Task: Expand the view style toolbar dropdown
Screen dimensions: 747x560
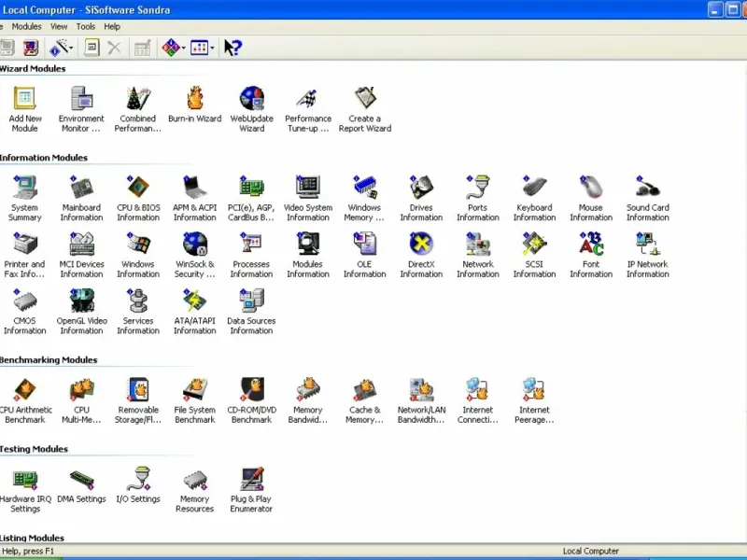Action: pyautogui.click(x=212, y=48)
